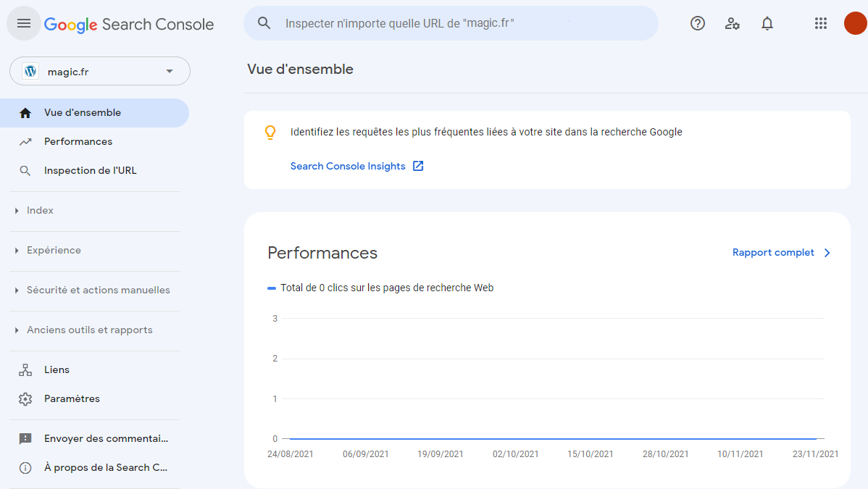Screen dimensions: 868x489
Task: Click the WordPress favicon of magic.fr
Action: (x=30, y=72)
